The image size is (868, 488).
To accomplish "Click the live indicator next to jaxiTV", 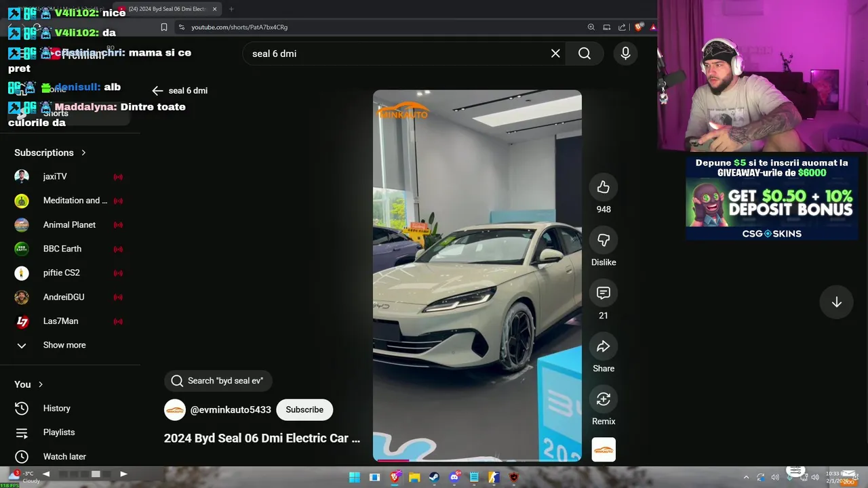I will pos(118,177).
